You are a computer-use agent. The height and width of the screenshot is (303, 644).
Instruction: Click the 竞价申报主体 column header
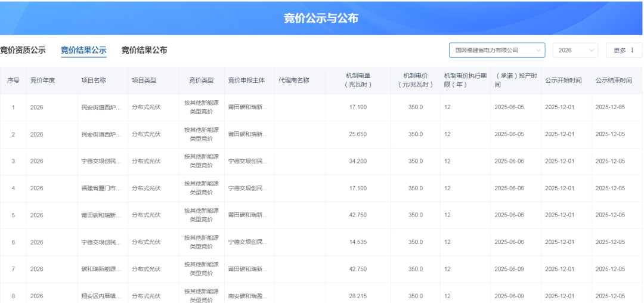(248, 81)
